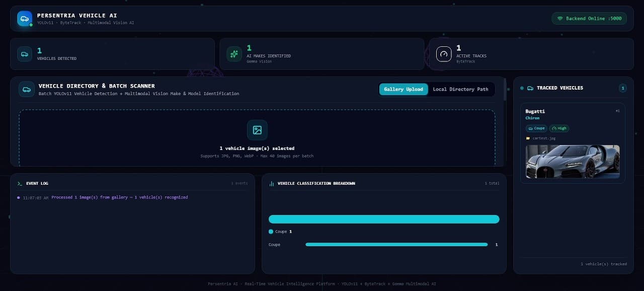The image size is (644, 291).
Task: Click the car icon beside Vehicles Detected
Action: click(25, 54)
